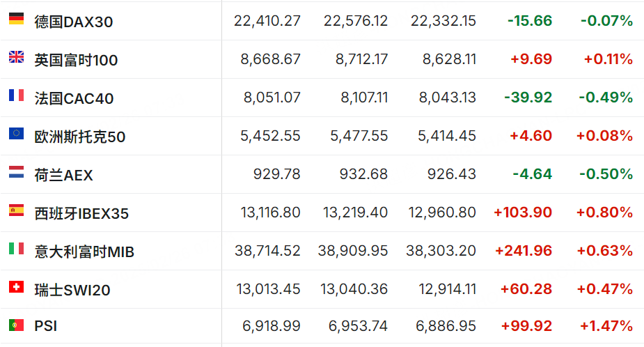Click the -0.49% change for 法国CAC40

[x=606, y=98]
